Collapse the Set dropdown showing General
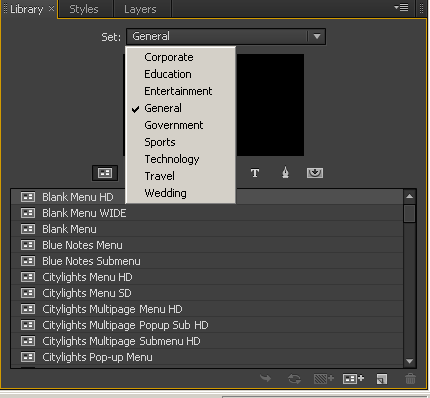 (226, 36)
